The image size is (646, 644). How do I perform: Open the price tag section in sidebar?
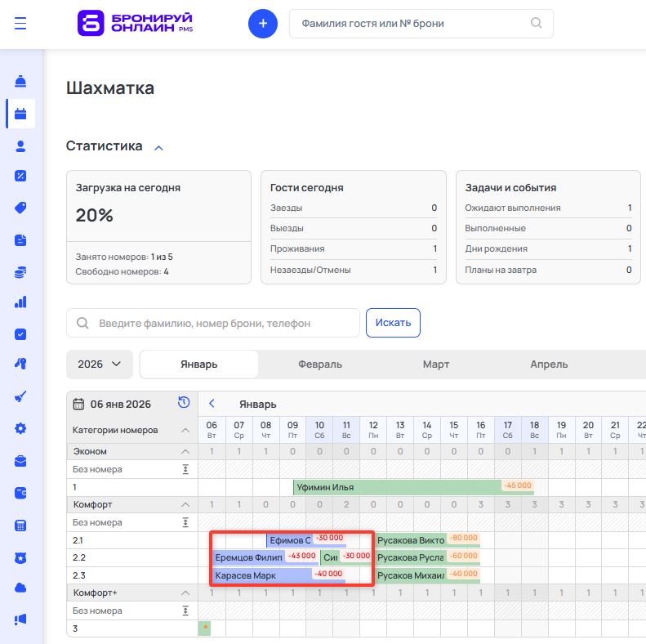pos(20,208)
